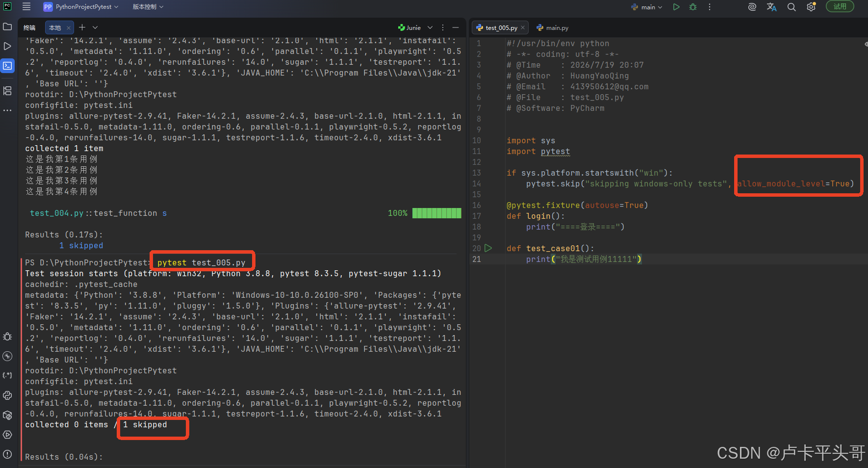Open the Run tool window in left sidebar
This screenshot has height=468, width=868.
7,46
